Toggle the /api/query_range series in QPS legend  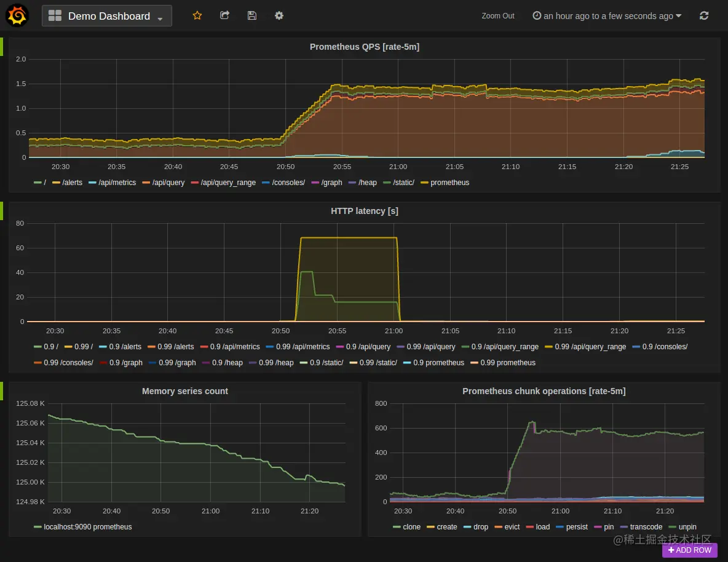228,183
